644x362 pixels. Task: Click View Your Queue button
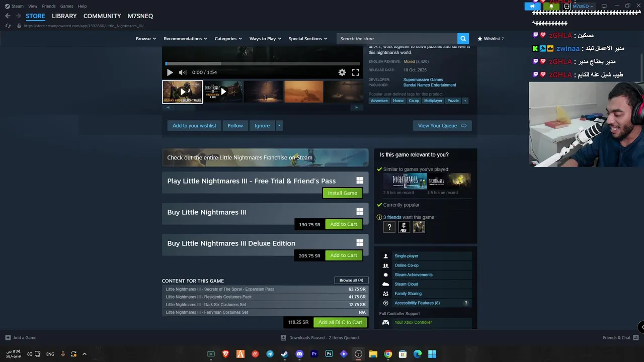click(442, 126)
